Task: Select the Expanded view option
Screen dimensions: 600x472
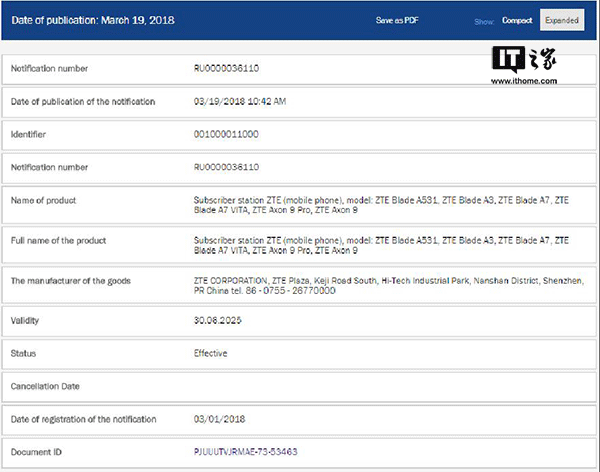Action: point(562,20)
